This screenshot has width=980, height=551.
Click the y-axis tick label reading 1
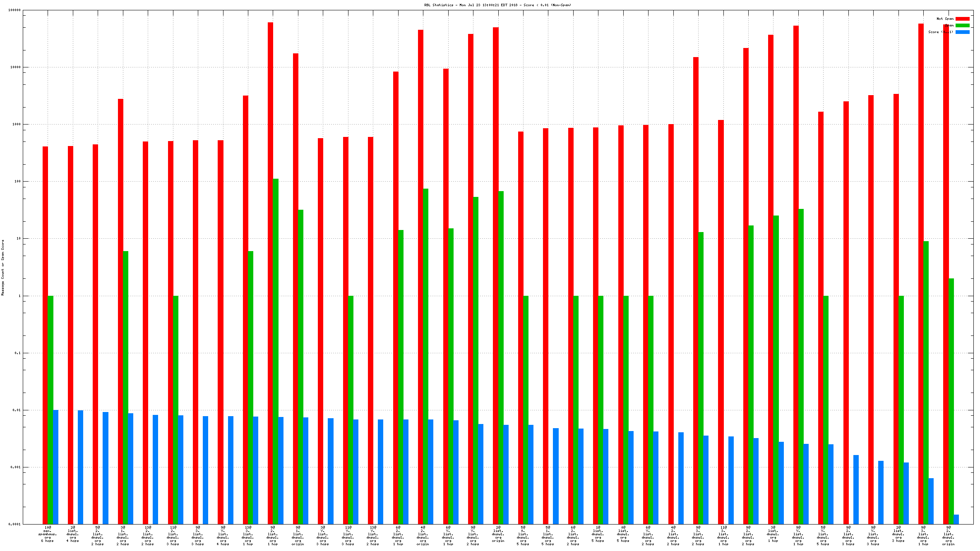coord(19,296)
